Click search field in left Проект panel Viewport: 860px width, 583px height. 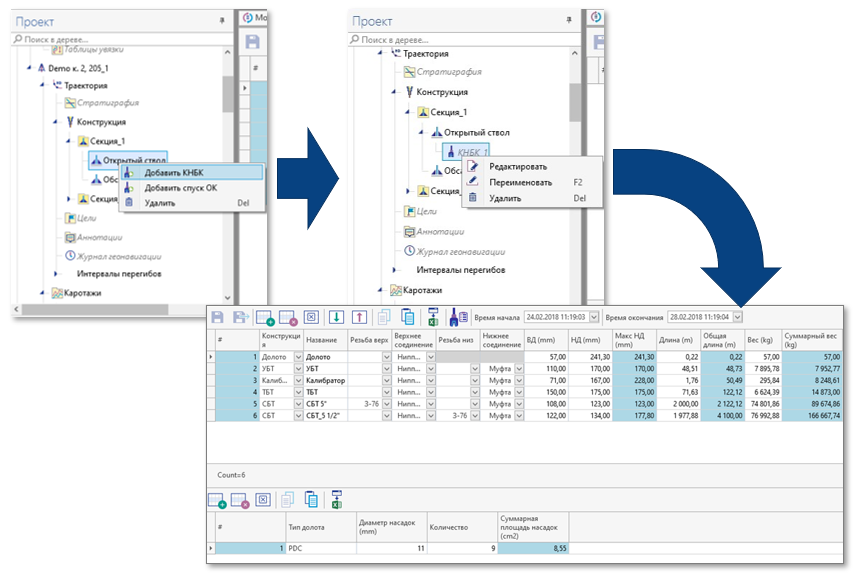coord(123,39)
